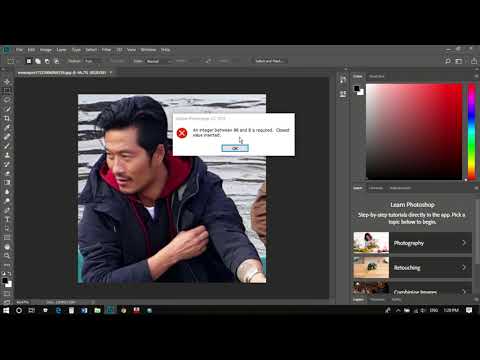Expand the Photography tutorials chevron
Image resolution: width=480 pixels, height=360 pixels.
point(464,243)
